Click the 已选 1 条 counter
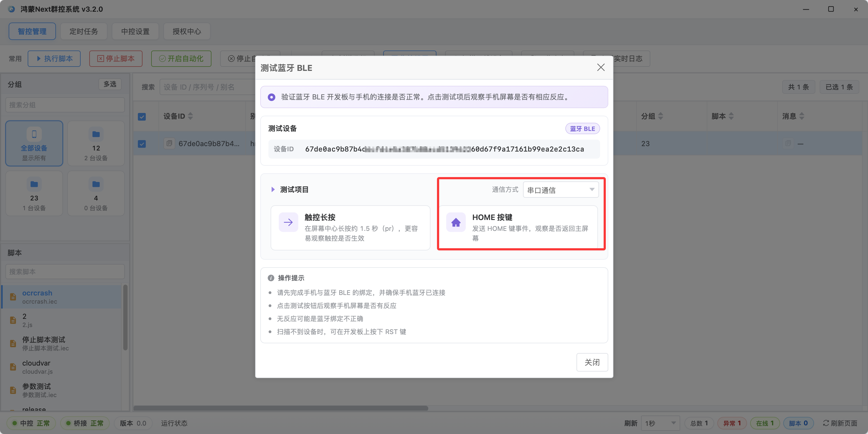 click(x=839, y=87)
